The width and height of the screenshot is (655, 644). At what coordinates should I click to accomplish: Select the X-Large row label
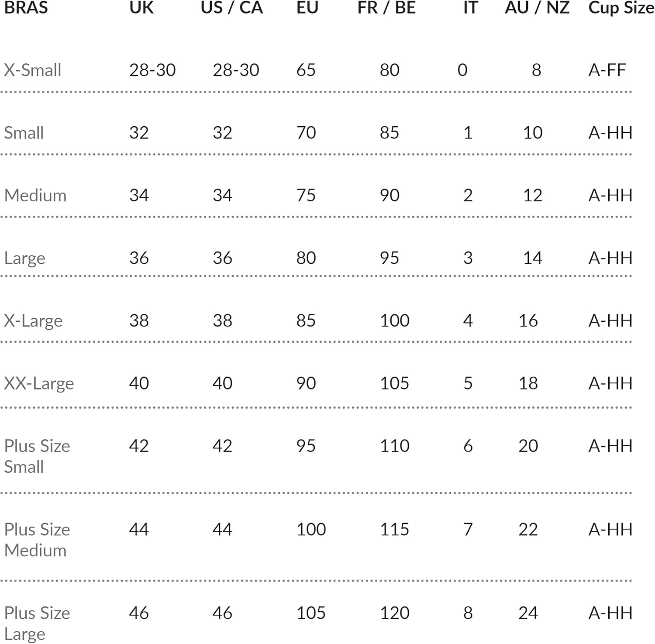pos(33,321)
